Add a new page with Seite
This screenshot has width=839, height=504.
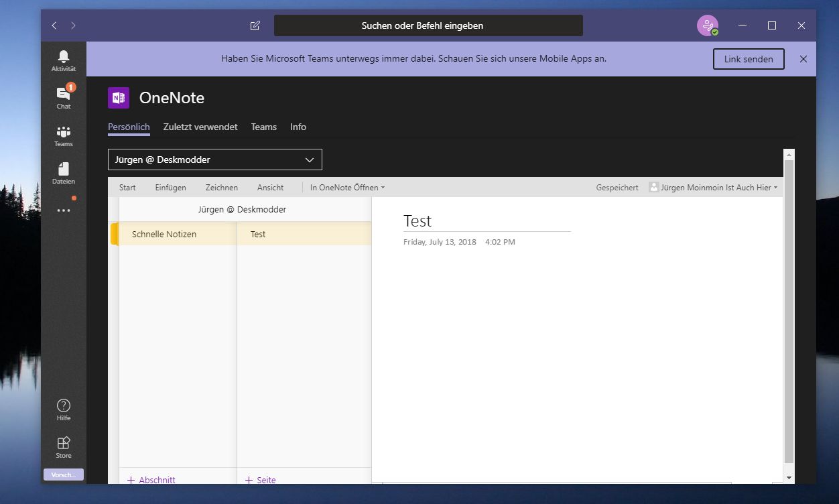(x=261, y=480)
